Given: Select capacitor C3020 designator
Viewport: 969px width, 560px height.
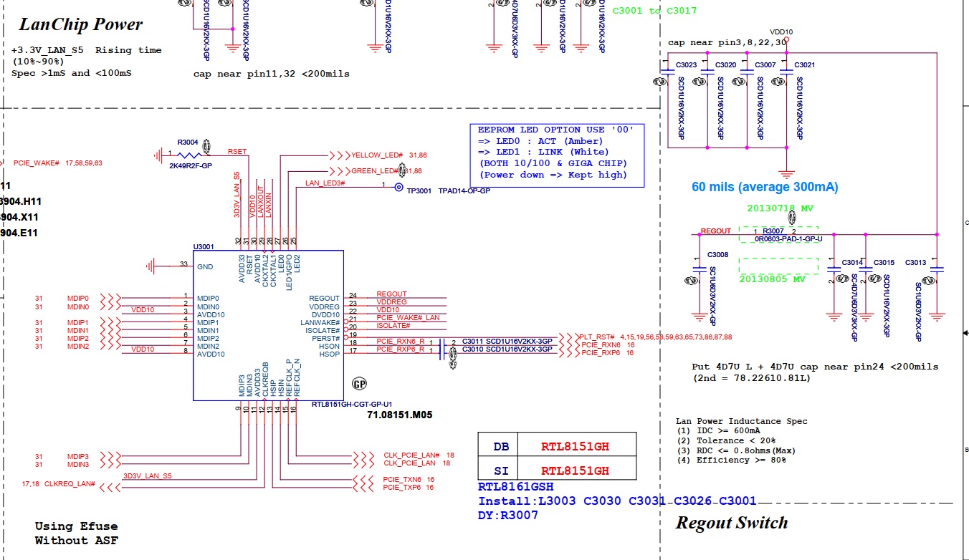Looking at the screenshot, I should click(x=726, y=65).
